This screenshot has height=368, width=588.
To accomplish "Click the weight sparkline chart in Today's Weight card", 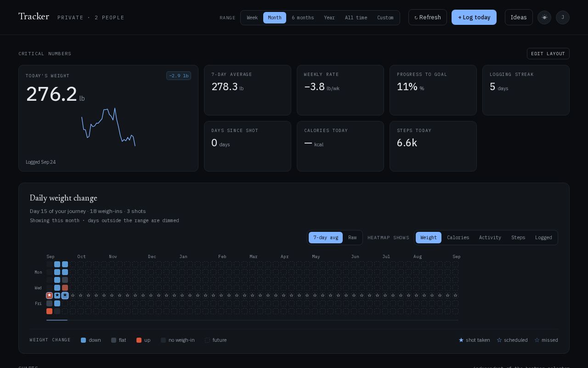I will tap(108, 127).
